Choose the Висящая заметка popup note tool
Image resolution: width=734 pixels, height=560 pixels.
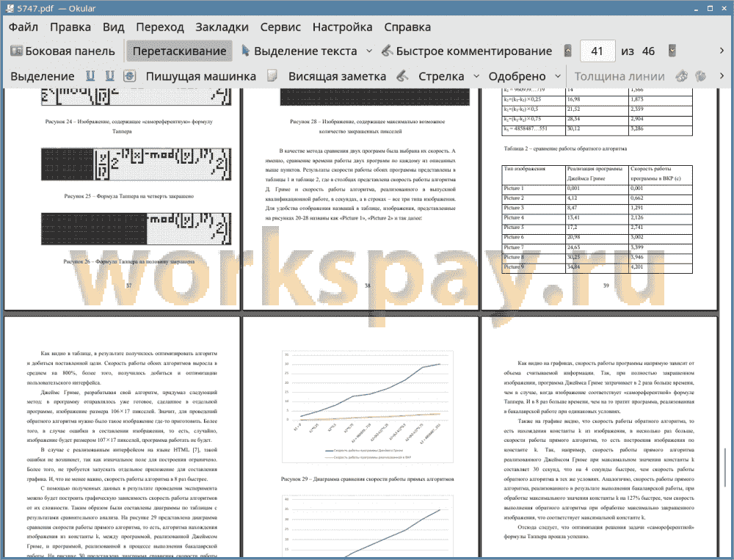[x=337, y=76]
